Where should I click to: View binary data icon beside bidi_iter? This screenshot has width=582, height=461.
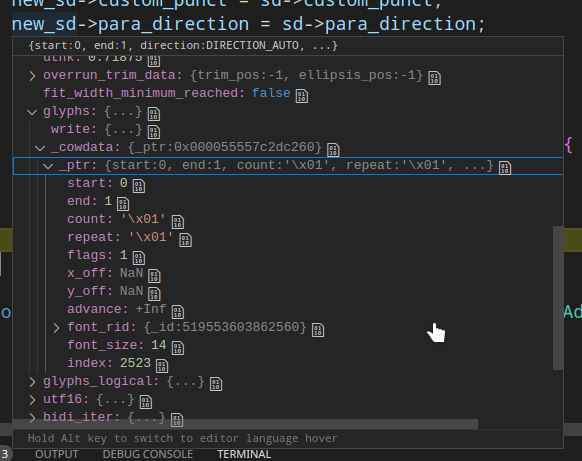(177, 419)
